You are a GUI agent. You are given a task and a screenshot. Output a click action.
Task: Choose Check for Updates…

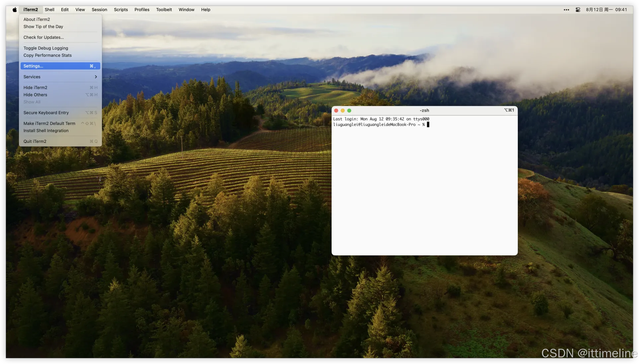(x=43, y=37)
